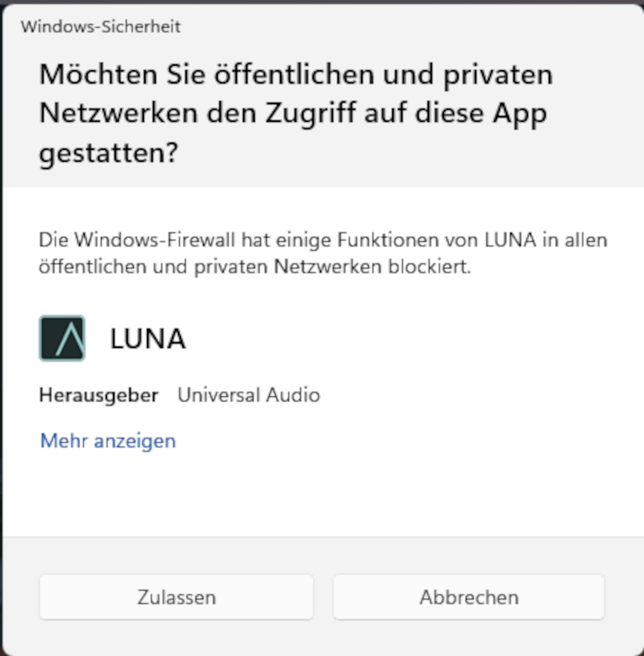644x656 pixels.
Task: Allow access with the Zulassen button
Action: tap(176, 597)
